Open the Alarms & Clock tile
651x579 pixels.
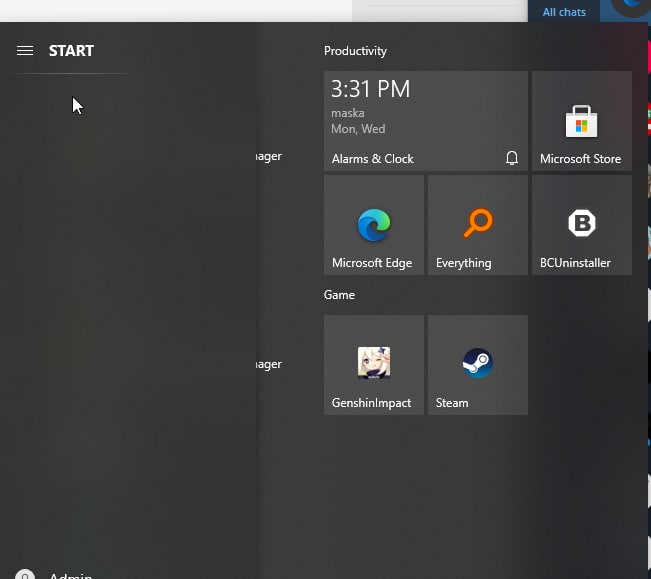click(426, 121)
